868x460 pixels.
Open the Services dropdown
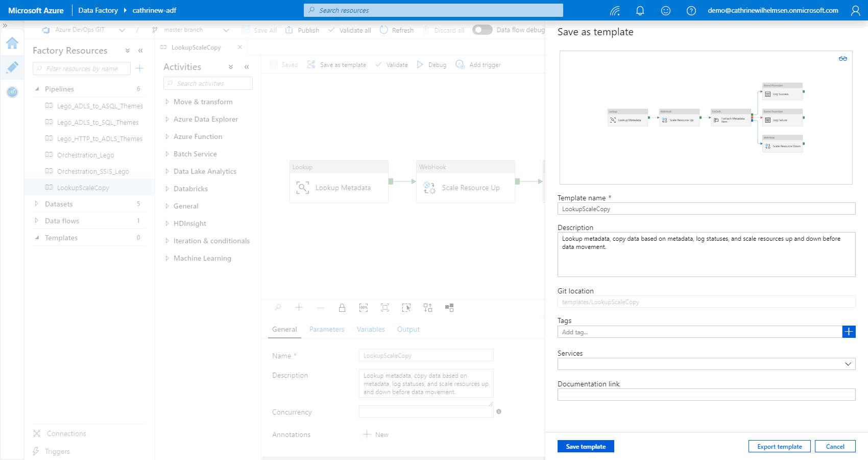[x=706, y=364]
